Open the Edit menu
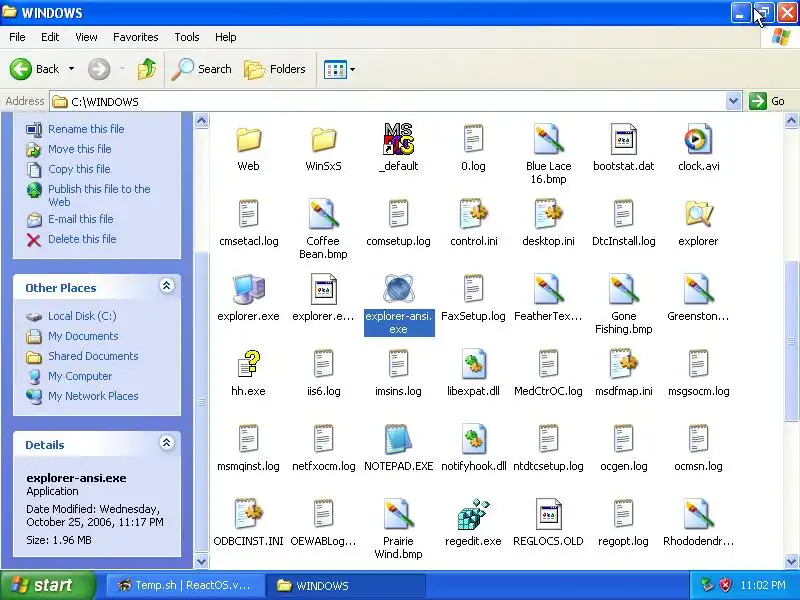800x600 pixels. pyautogui.click(x=50, y=37)
